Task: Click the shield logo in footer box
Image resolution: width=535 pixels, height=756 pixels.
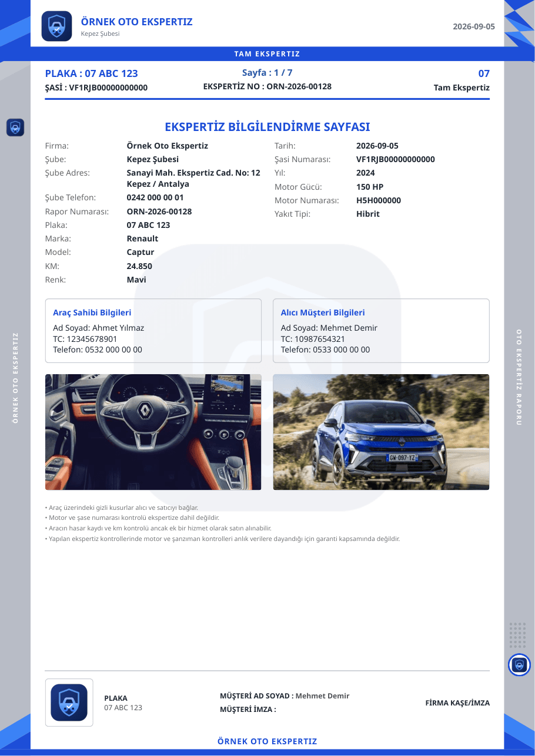Action: click(69, 703)
